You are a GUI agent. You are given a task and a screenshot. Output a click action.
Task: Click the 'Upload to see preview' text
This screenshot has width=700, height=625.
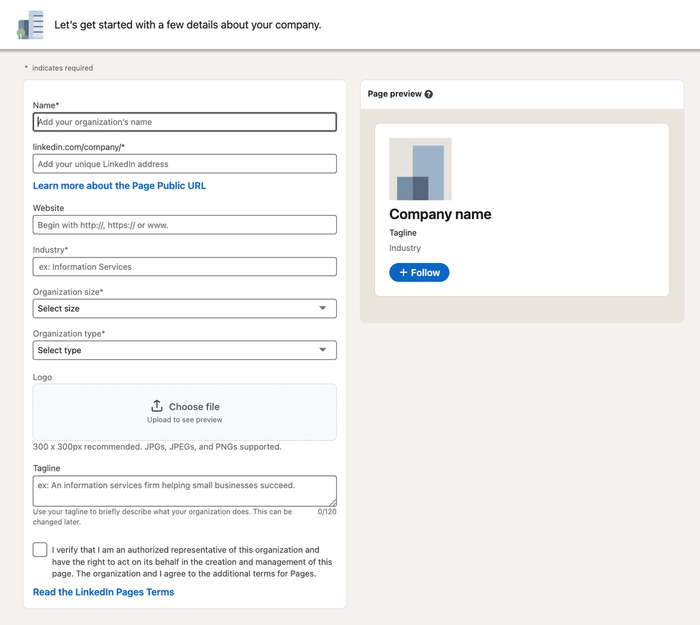pos(184,420)
